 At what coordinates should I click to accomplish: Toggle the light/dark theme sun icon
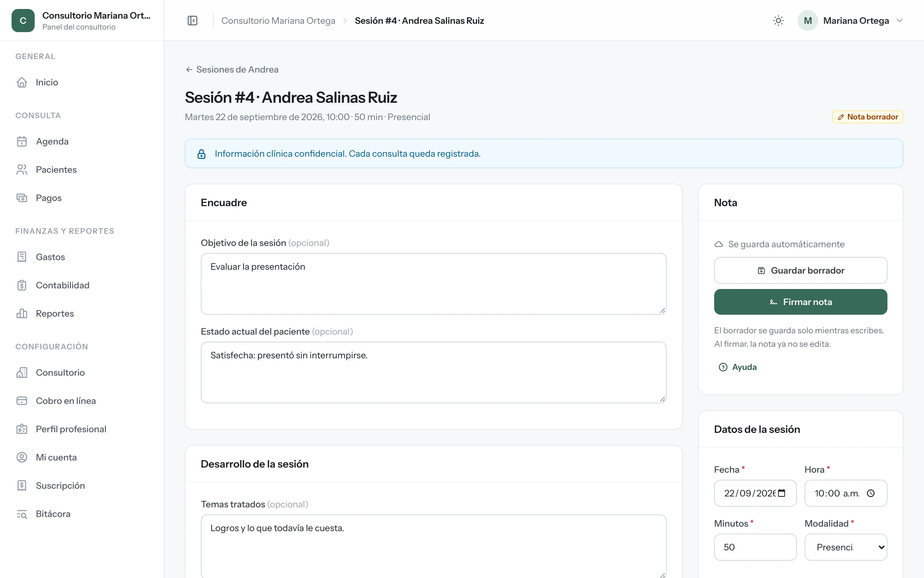pyautogui.click(x=778, y=21)
